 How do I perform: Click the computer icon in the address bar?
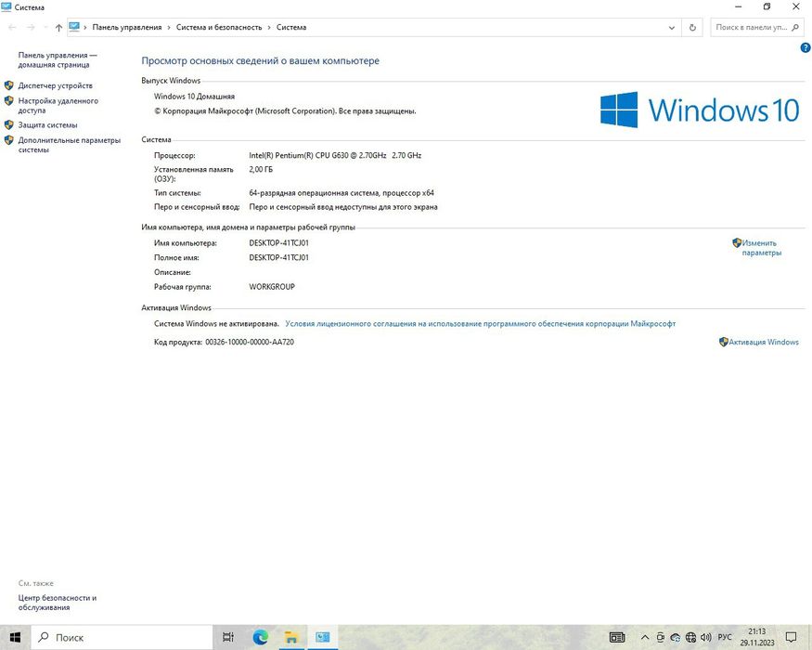(x=74, y=27)
